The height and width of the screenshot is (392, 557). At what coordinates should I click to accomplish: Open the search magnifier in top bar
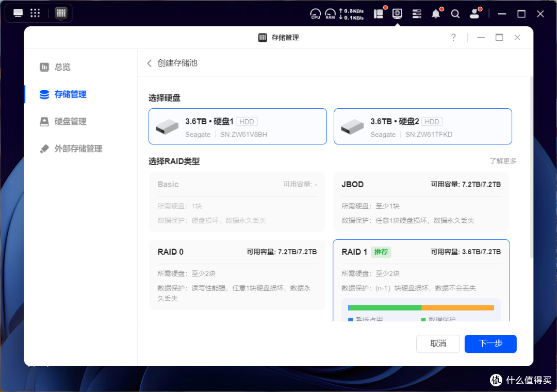pos(455,14)
